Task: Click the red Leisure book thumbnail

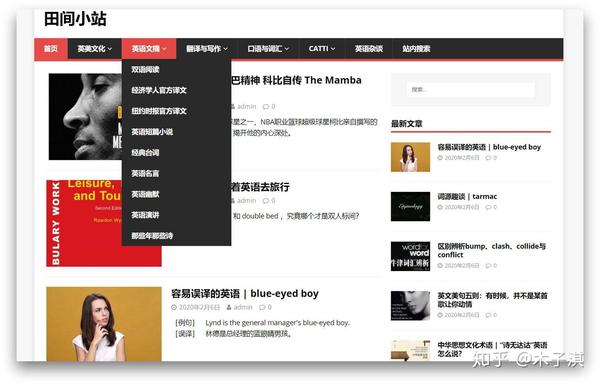Action: [84, 223]
